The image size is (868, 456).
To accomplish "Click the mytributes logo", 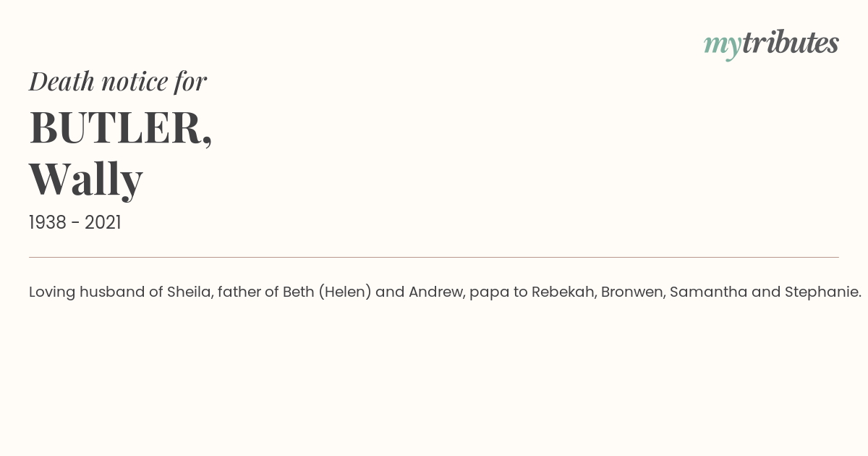I will [x=771, y=44].
